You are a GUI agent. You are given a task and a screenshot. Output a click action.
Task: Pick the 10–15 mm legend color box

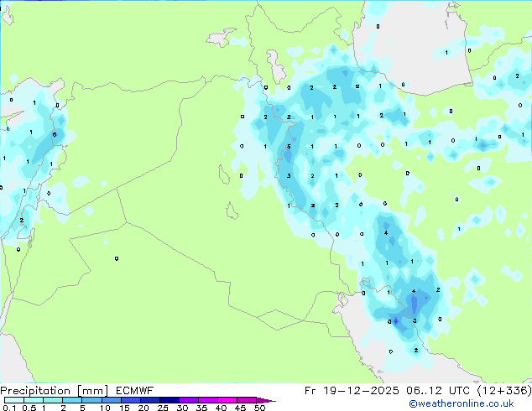pos(112,400)
